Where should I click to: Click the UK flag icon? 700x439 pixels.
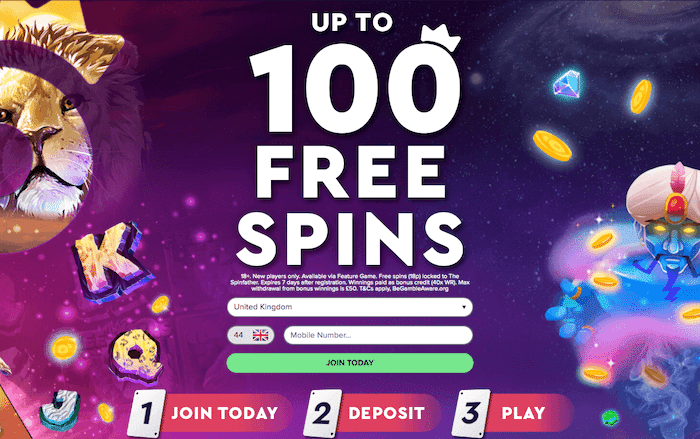(261, 335)
